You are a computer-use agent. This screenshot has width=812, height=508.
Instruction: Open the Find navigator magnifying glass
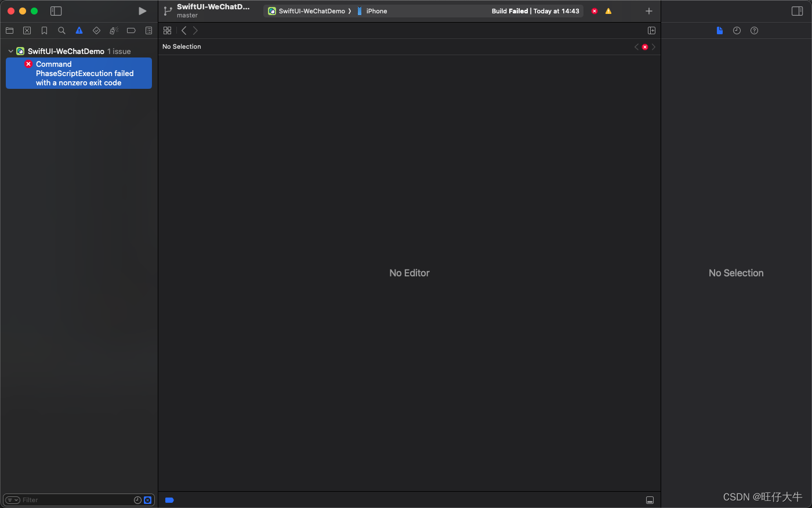pos(61,30)
